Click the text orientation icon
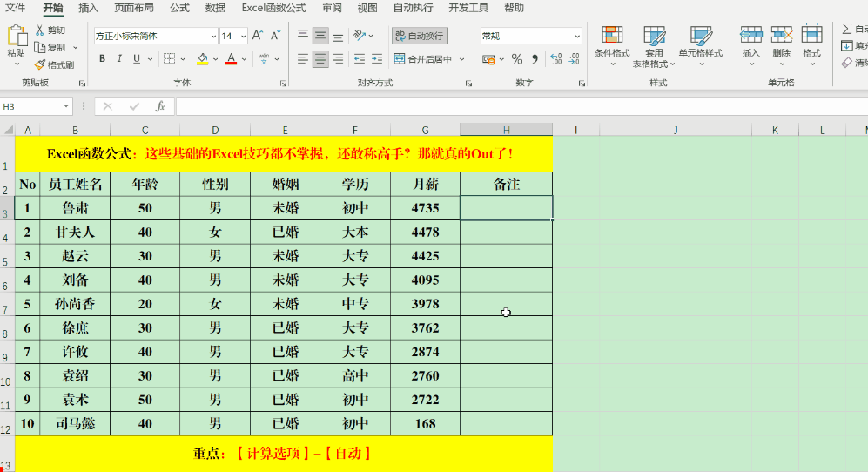 tap(360, 36)
